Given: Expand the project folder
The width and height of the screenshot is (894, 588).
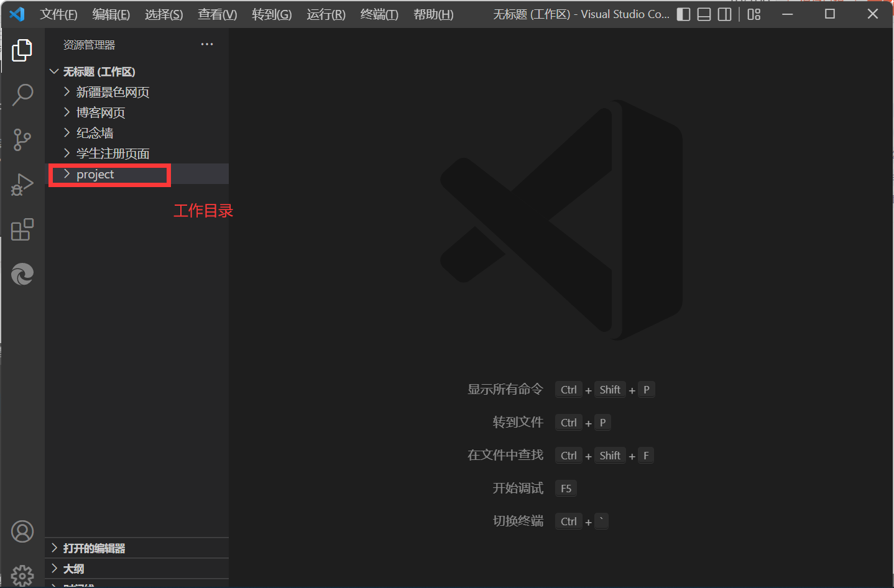Looking at the screenshot, I should click(x=137, y=174).
